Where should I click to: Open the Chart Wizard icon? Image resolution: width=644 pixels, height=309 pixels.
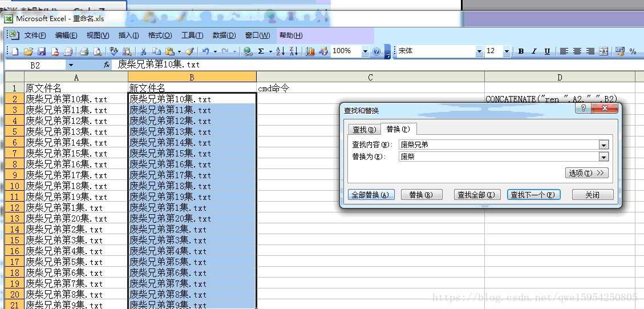pyautogui.click(x=310, y=51)
